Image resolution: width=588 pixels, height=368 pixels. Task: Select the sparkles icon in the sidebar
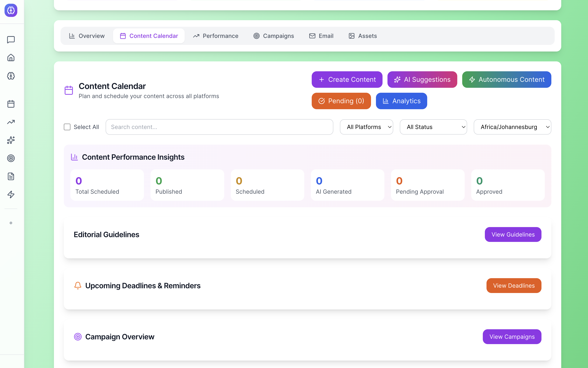pyautogui.click(x=11, y=140)
